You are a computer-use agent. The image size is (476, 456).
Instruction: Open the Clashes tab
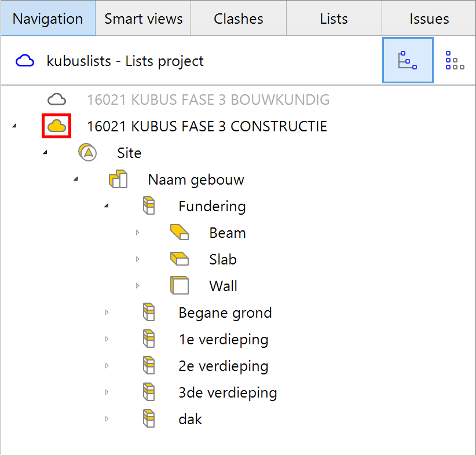pyautogui.click(x=239, y=18)
